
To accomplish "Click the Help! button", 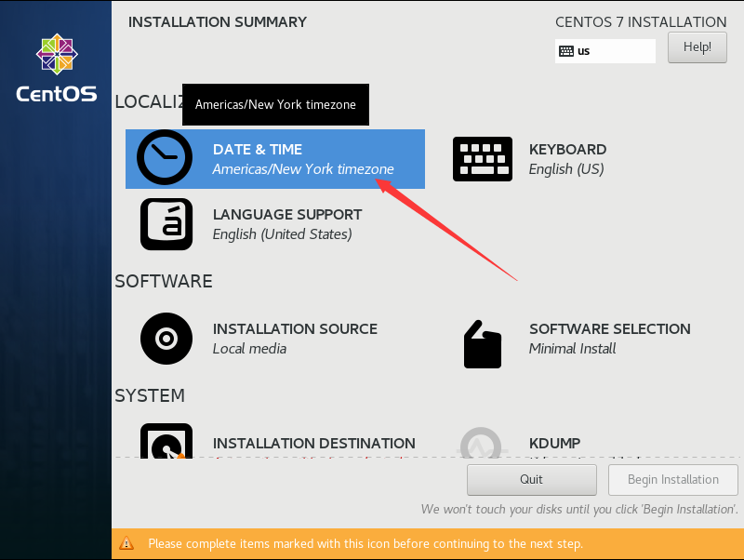I will [697, 47].
